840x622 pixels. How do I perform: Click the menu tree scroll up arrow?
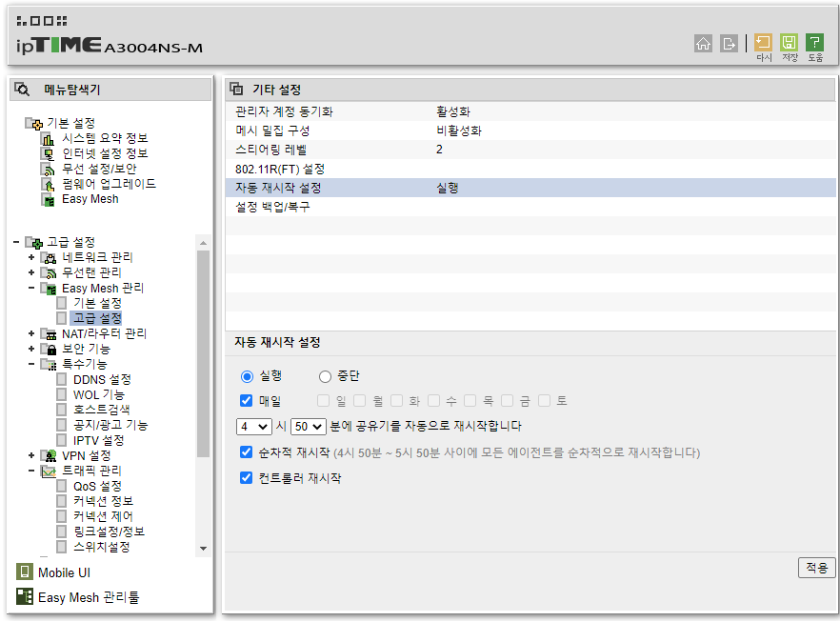click(203, 243)
